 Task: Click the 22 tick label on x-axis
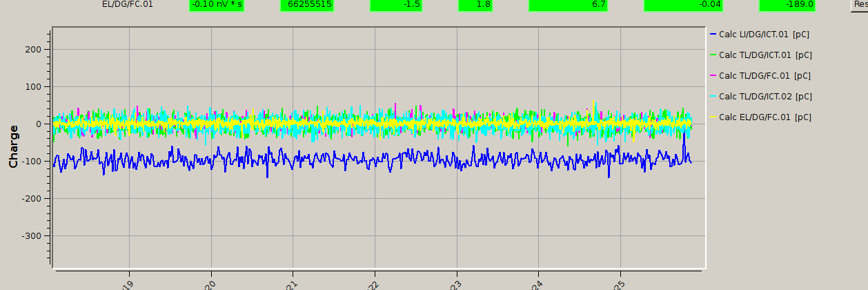point(374,284)
